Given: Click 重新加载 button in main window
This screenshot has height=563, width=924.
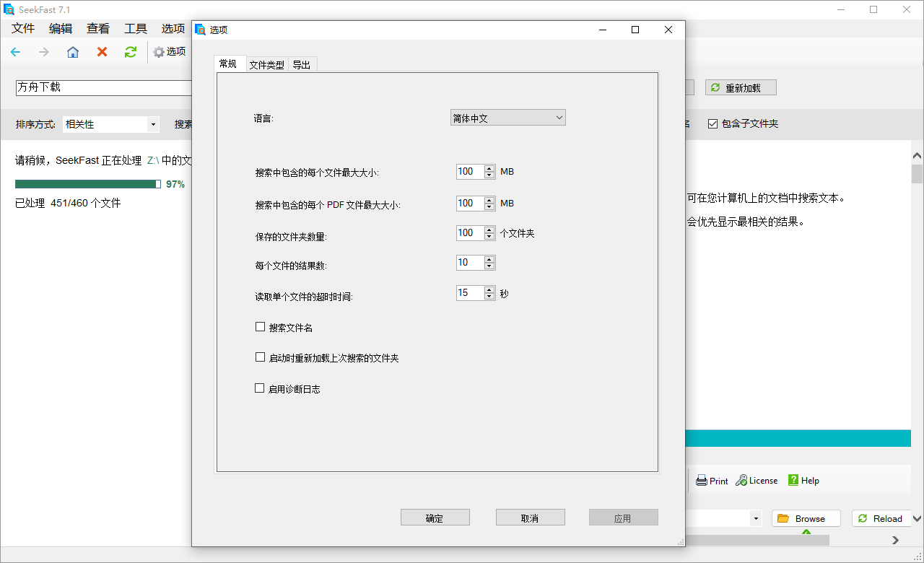Looking at the screenshot, I should (x=741, y=87).
